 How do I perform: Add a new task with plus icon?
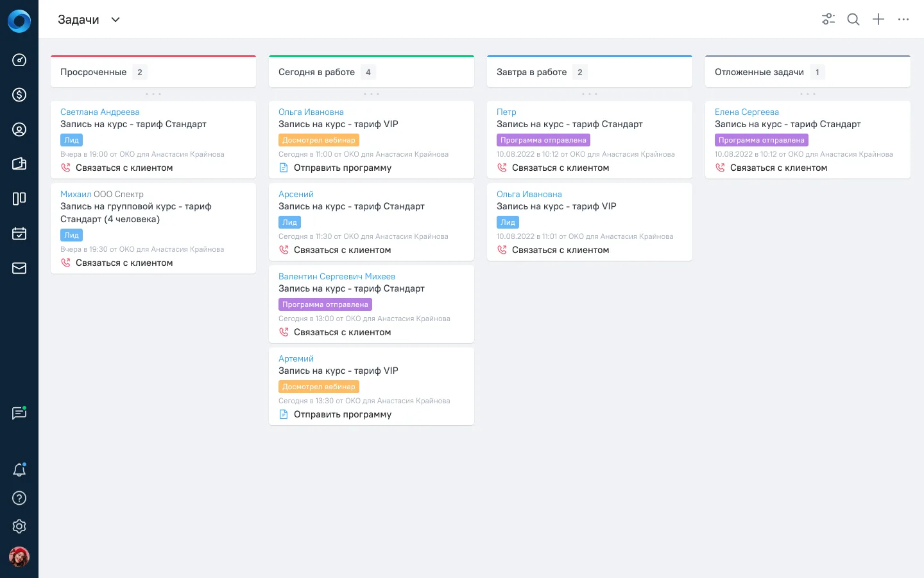(878, 19)
